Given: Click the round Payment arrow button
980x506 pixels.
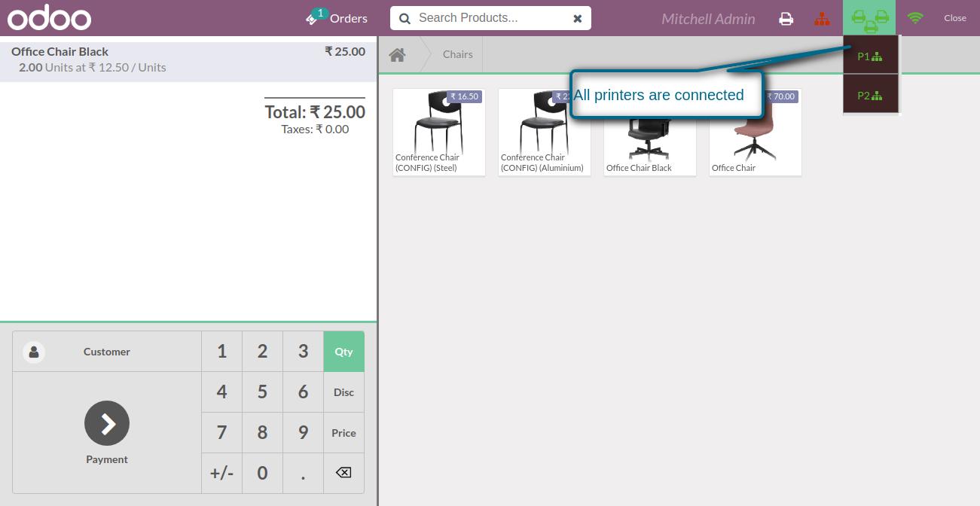Looking at the screenshot, I should (x=107, y=423).
